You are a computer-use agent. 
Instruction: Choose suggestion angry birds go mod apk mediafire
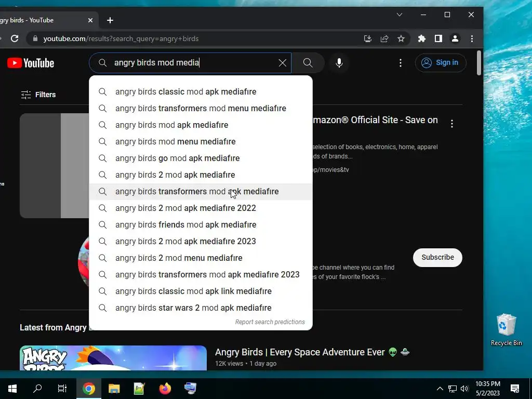pyautogui.click(x=201, y=158)
